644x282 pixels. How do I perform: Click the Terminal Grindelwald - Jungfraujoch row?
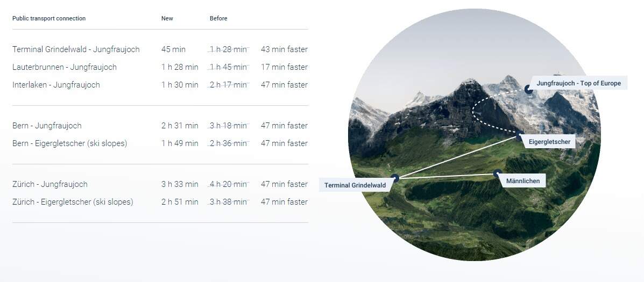click(76, 49)
